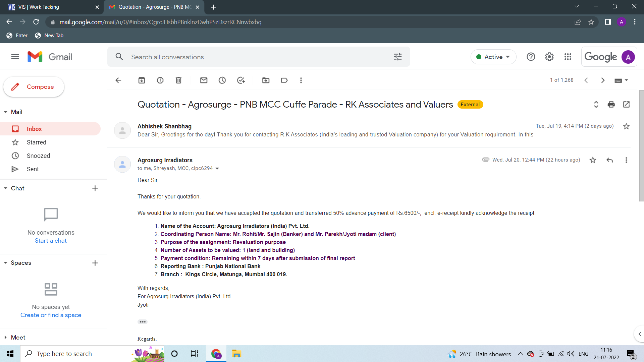Screen dimensions: 644x362
Task: Compose a new email
Action: (x=34, y=87)
